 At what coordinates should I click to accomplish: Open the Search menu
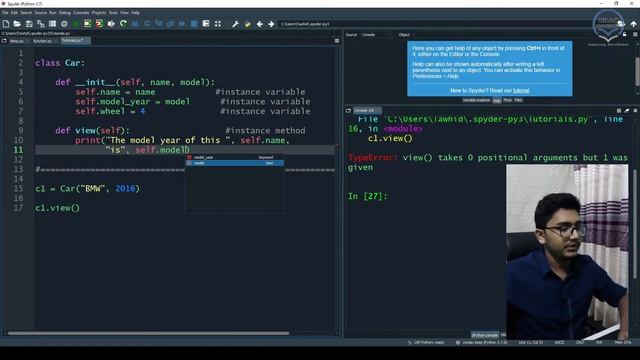(x=26, y=13)
